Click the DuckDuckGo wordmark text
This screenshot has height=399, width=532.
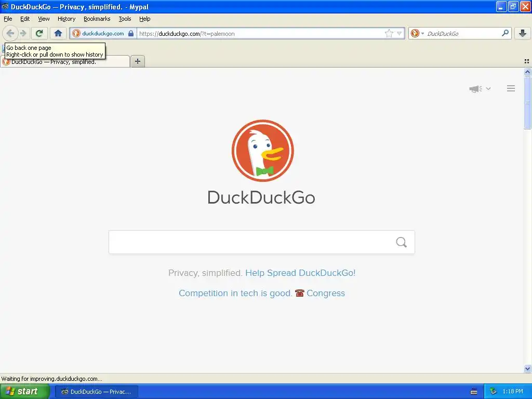tap(261, 197)
